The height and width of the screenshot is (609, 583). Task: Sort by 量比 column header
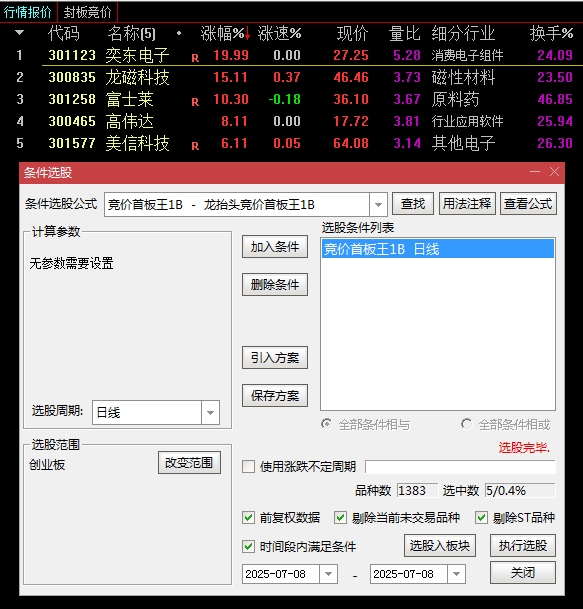[404, 33]
